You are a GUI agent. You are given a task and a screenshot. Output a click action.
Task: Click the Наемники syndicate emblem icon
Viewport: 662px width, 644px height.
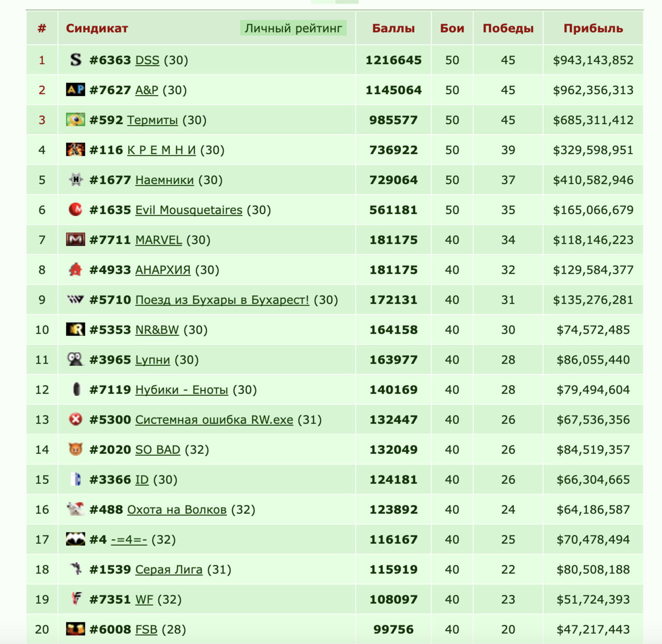coord(76,179)
